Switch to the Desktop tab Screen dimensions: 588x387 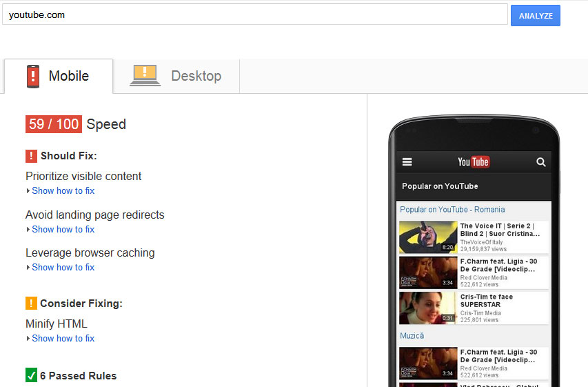coord(176,76)
